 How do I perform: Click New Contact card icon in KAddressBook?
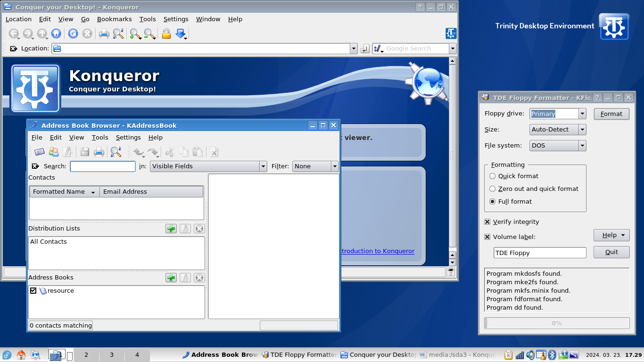pos(39,152)
